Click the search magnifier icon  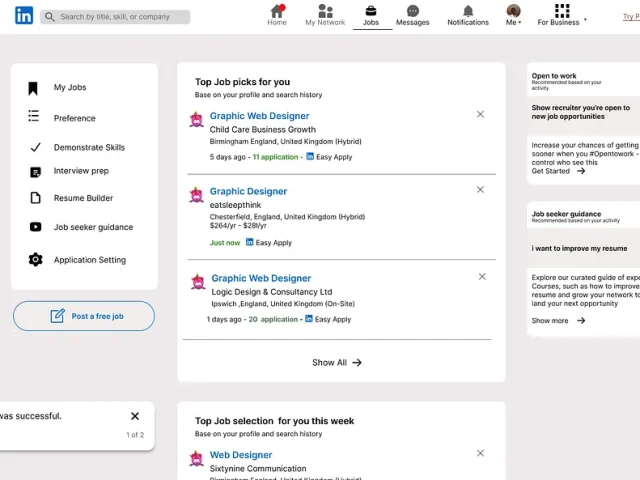(50, 17)
